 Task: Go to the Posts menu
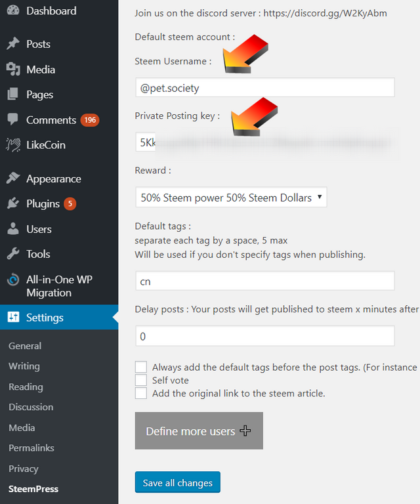pos(38,44)
